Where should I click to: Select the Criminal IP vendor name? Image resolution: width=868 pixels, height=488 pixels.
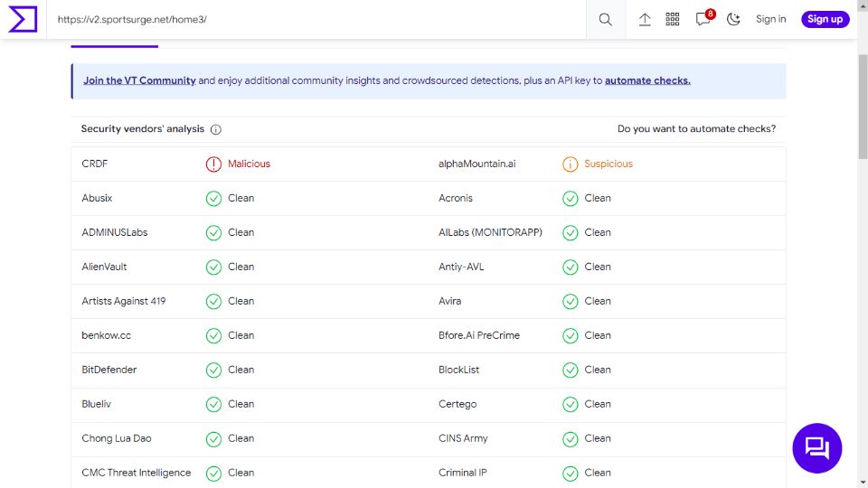[x=463, y=473]
